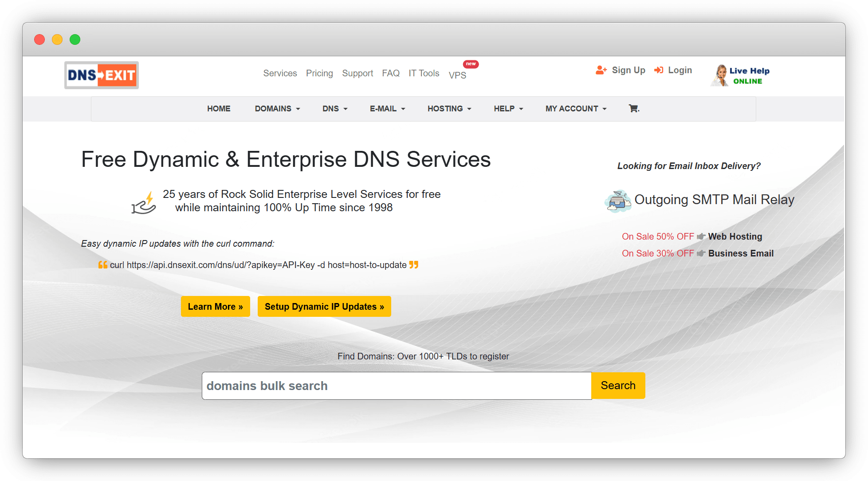This screenshot has width=868, height=481.
Task: Click the SMTP mail relay icon
Action: tap(618, 201)
